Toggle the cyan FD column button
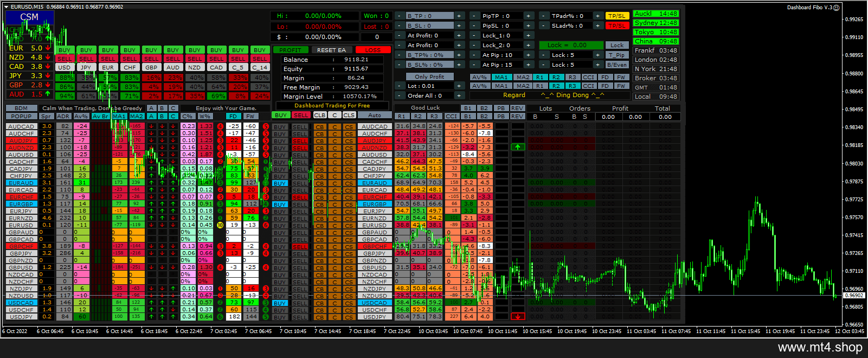The height and width of the screenshot is (358, 868). (x=233, y=116)
